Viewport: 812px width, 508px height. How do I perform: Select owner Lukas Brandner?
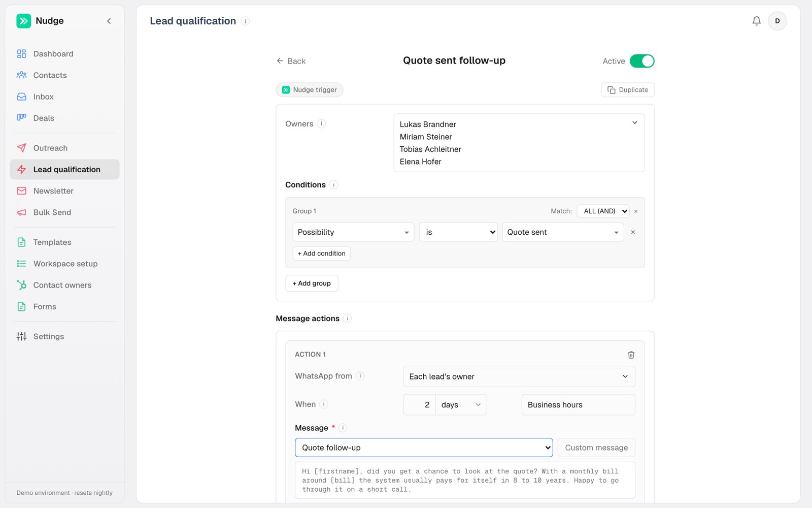click(428, 124)
